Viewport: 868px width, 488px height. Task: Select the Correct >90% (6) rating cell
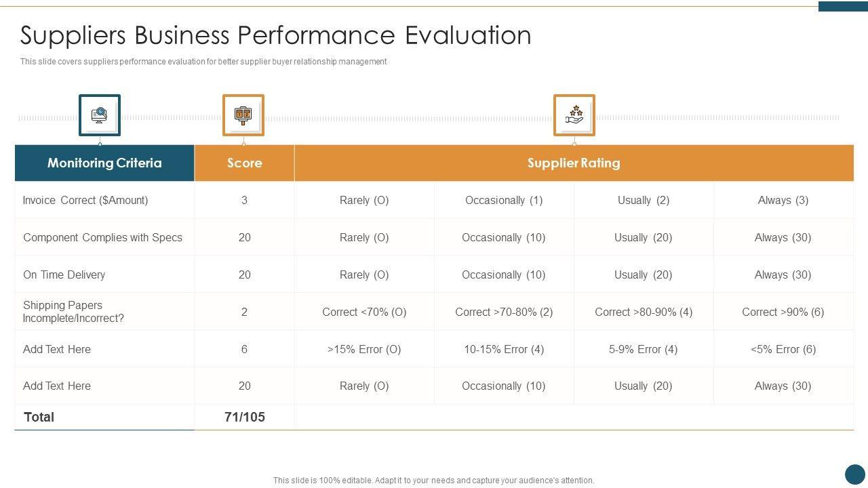(x=783, y=312)
